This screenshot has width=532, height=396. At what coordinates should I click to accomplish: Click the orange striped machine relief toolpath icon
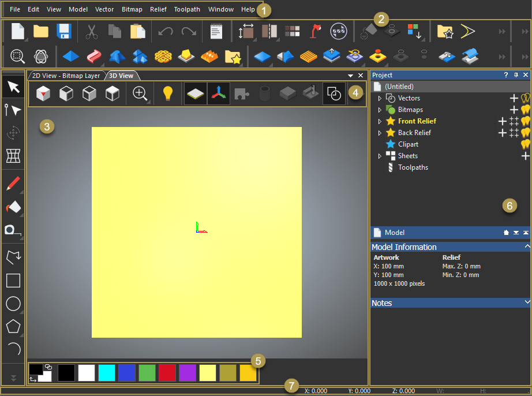309,57
